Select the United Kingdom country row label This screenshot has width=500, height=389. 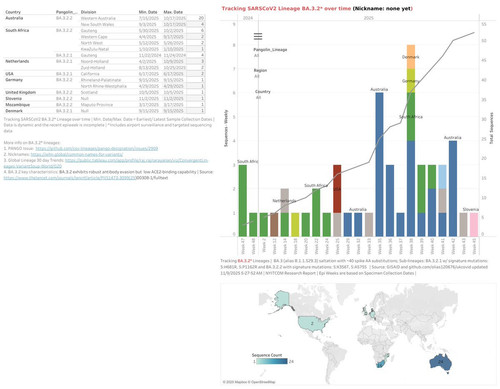pyautogui.click(x=20, y=92)
